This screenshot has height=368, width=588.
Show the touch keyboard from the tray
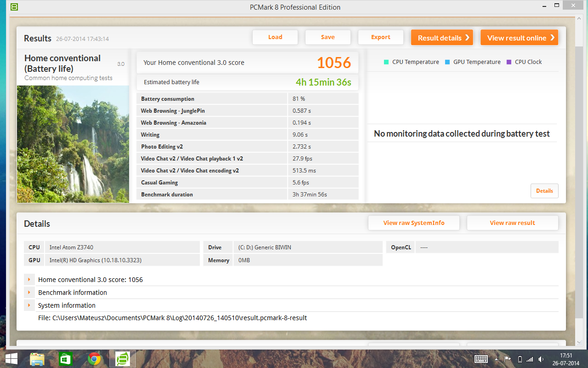[481, 359]
